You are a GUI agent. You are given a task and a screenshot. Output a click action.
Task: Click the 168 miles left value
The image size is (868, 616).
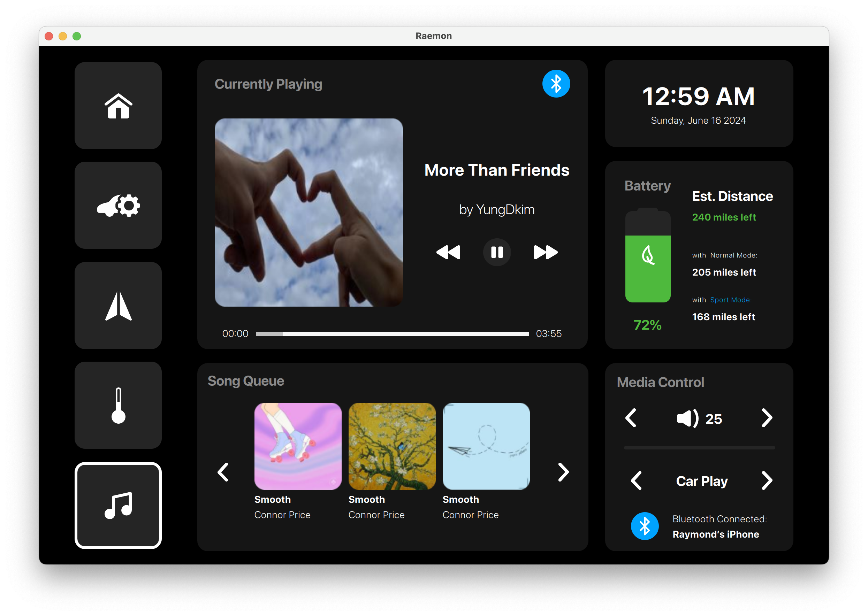pos(723,317)
